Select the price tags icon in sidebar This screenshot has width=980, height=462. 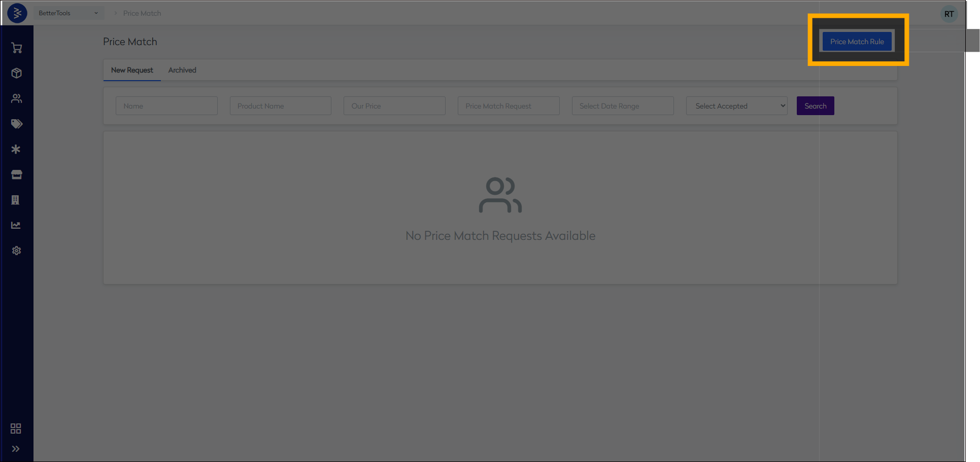pos(16,124)
